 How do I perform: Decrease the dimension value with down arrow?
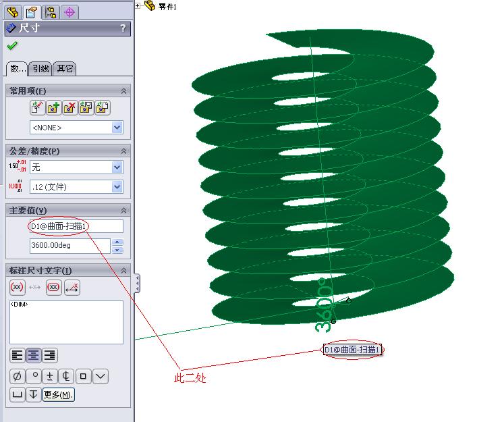pyautogui.click(x=117, y=250)
